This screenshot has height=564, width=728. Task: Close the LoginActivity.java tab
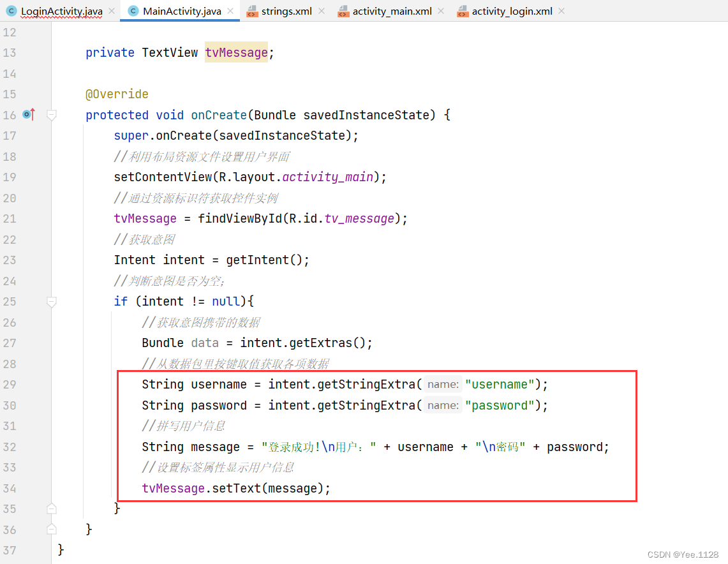pyautogui.click(x=112, y=11)
